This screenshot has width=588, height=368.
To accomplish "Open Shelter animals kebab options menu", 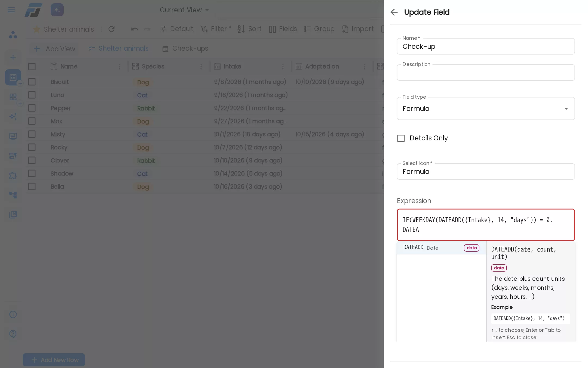I will 102,29.
